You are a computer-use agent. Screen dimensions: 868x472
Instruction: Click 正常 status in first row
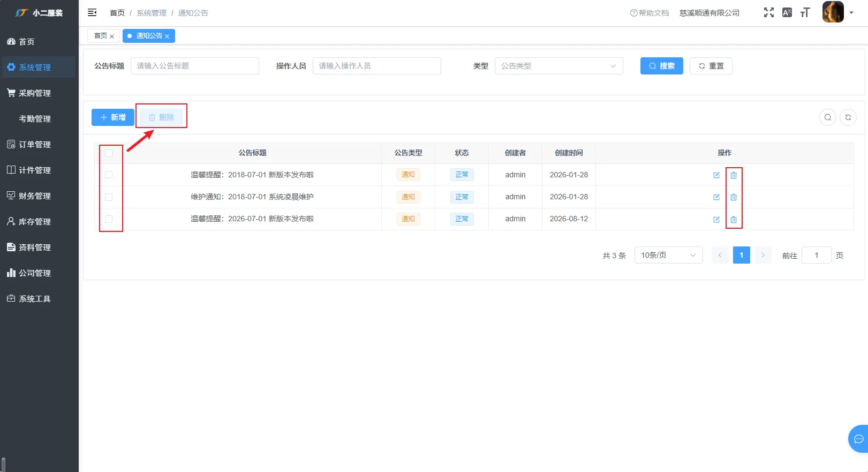tap(462, 175)
